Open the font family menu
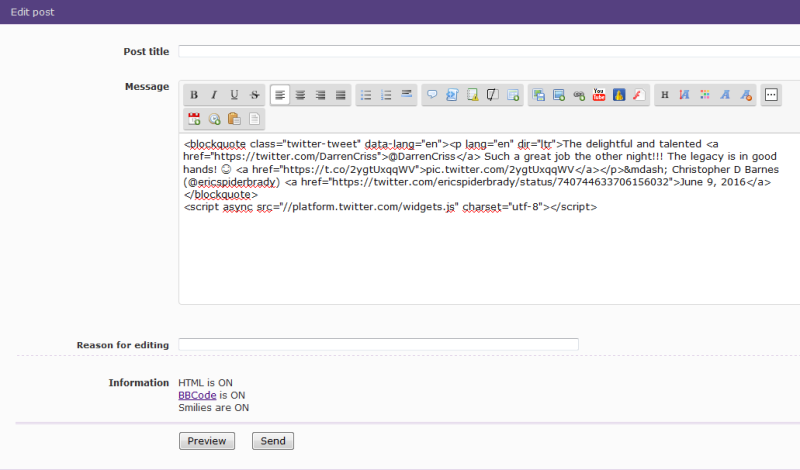 [725, 95]
